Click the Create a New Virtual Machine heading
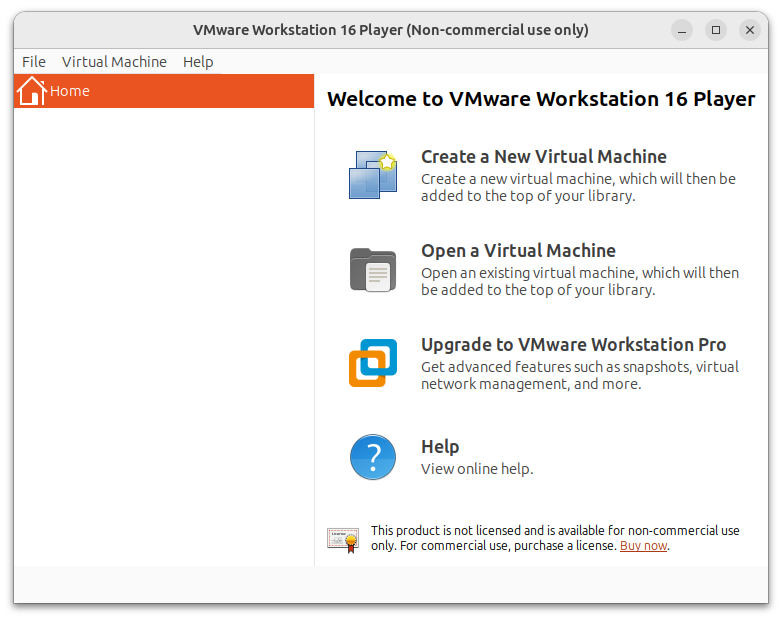Image resolution: width=782 pixels, height=620 pixels. coord(544,157)
